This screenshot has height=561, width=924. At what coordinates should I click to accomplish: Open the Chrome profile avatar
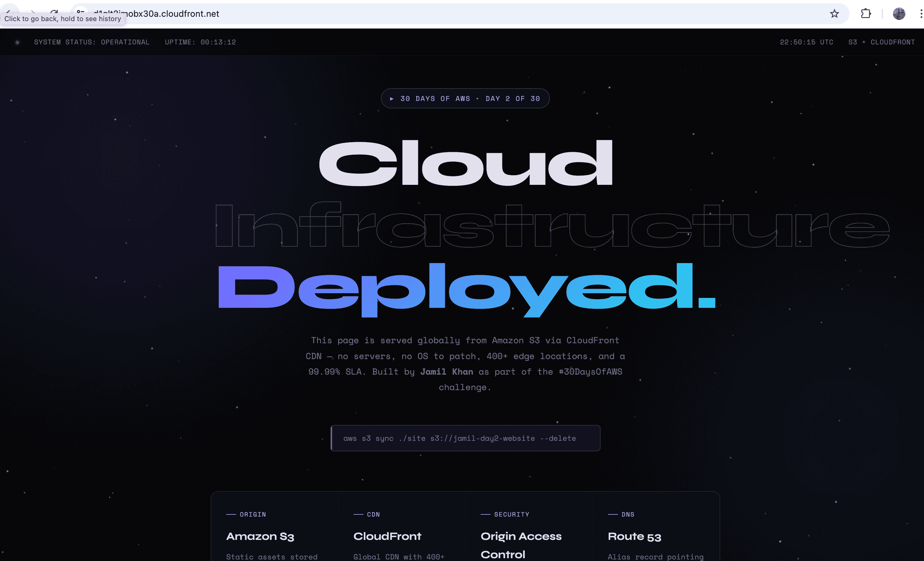pyautogui.click(x=899, y=14)
